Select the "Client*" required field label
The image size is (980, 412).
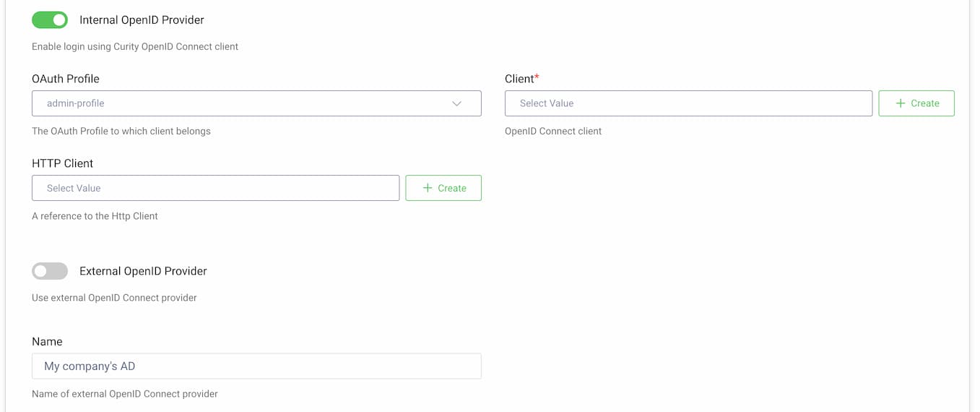tap(522, 79)
